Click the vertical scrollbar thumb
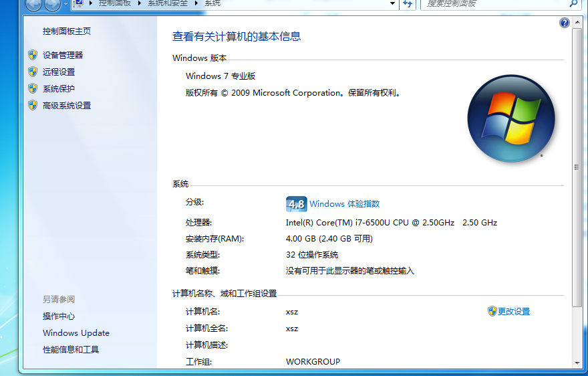 (x=577, y=167)
